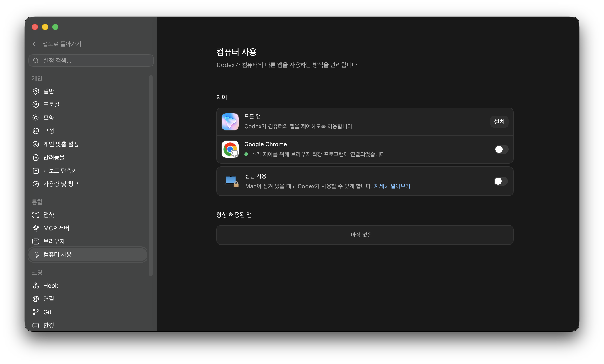
Task: Click the 연결 globe icon
Action: pos(36,299)
